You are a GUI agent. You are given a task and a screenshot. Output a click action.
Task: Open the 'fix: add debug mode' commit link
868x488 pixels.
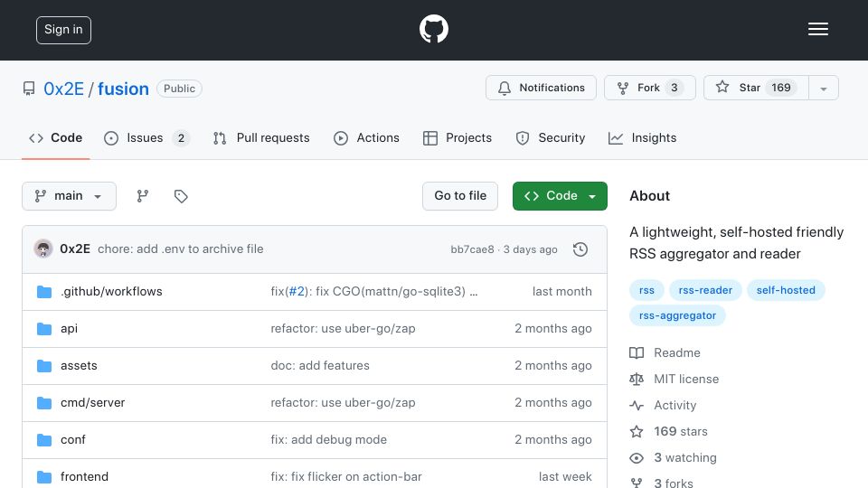point(329,440)
